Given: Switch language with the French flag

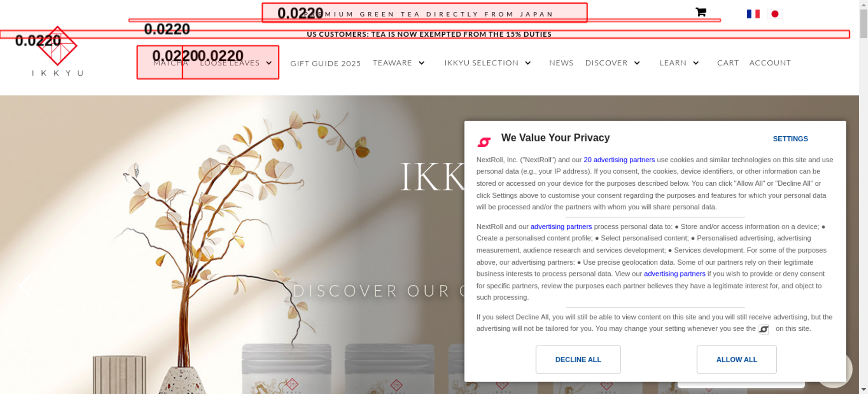Looking at the screenshot, I should pos(753,14).
